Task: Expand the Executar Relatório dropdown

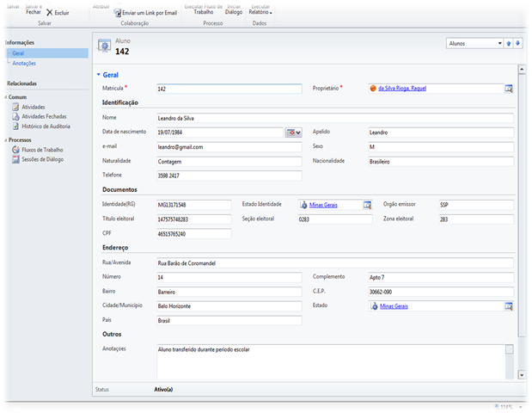Action: [260, 9]
